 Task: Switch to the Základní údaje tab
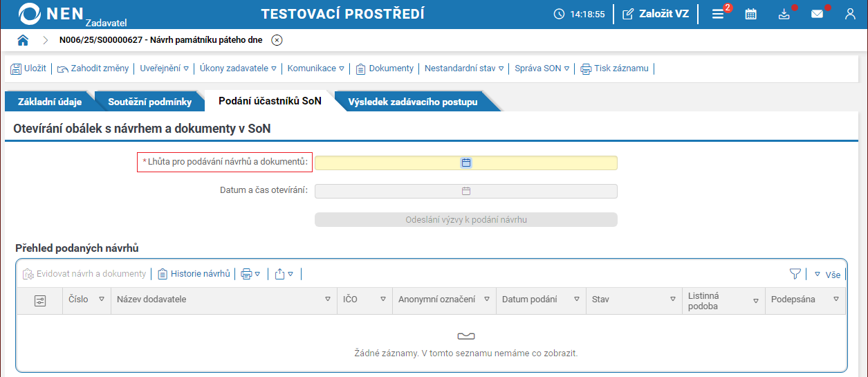(50, 102)
